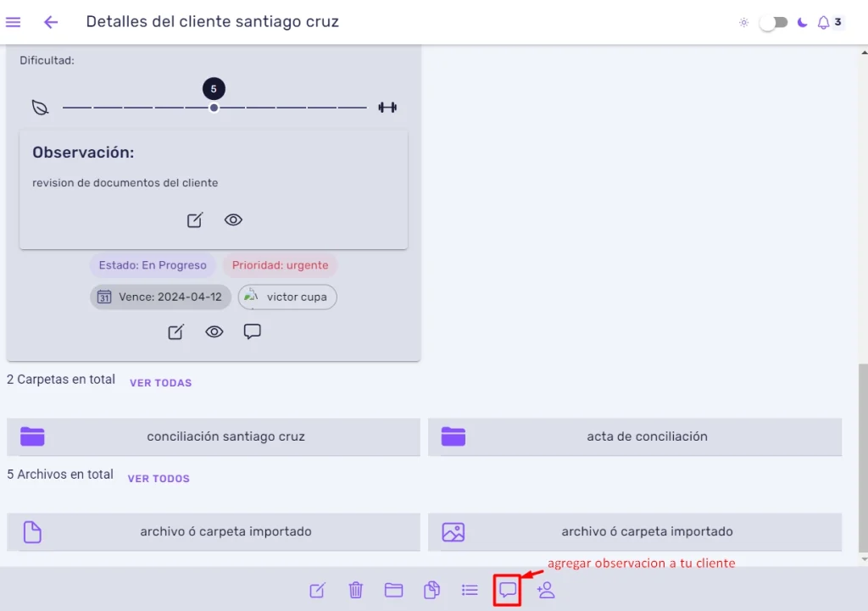
Task: View task details eye icon below the due date
Action: tap(214, 331)
